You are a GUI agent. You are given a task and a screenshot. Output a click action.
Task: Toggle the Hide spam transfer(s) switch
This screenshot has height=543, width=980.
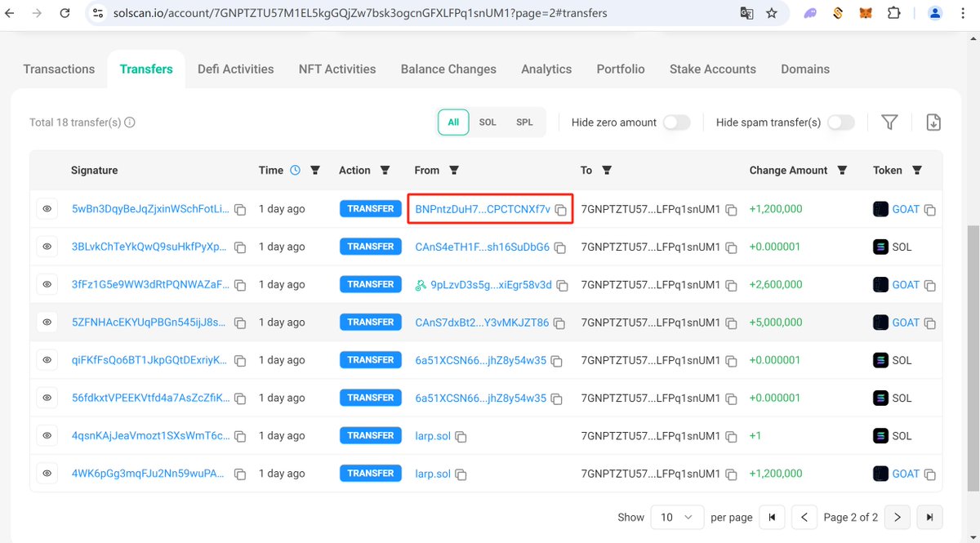click(841, 122)
